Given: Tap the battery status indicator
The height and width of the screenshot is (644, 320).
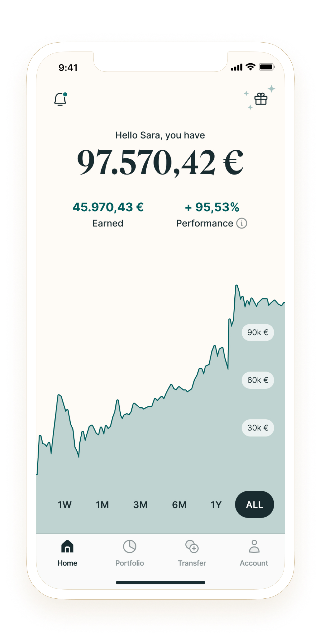Looking at the screenshot, I should click(x=267, y=67).
